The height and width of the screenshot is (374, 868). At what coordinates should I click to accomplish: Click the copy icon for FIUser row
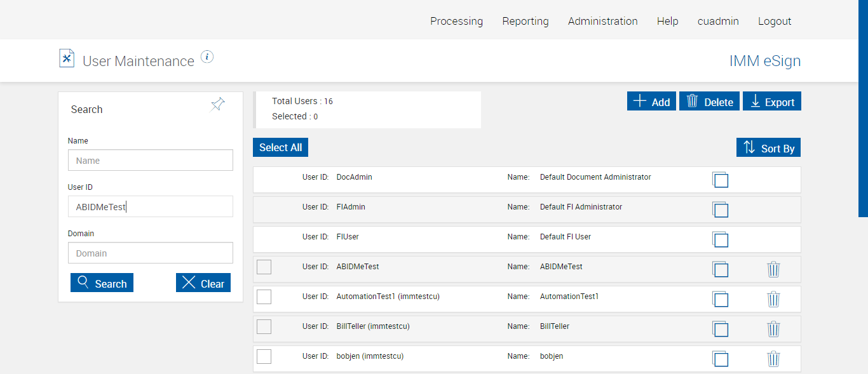[720, 239]
